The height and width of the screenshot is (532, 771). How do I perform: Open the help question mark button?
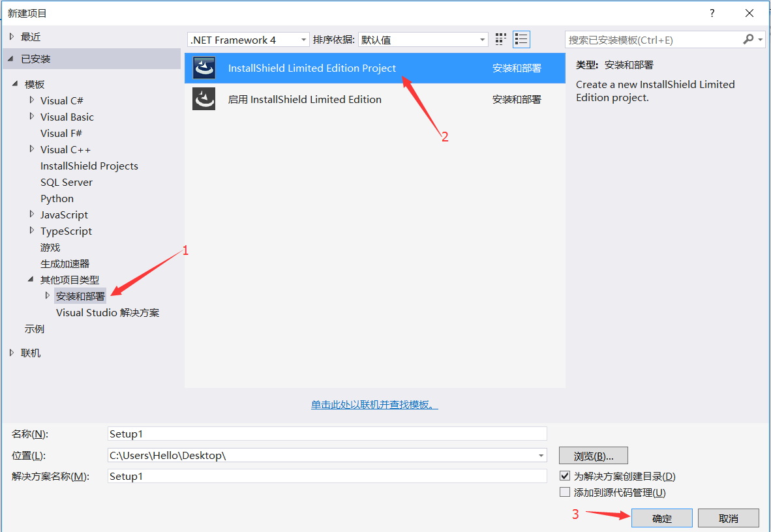pos(712,13)
